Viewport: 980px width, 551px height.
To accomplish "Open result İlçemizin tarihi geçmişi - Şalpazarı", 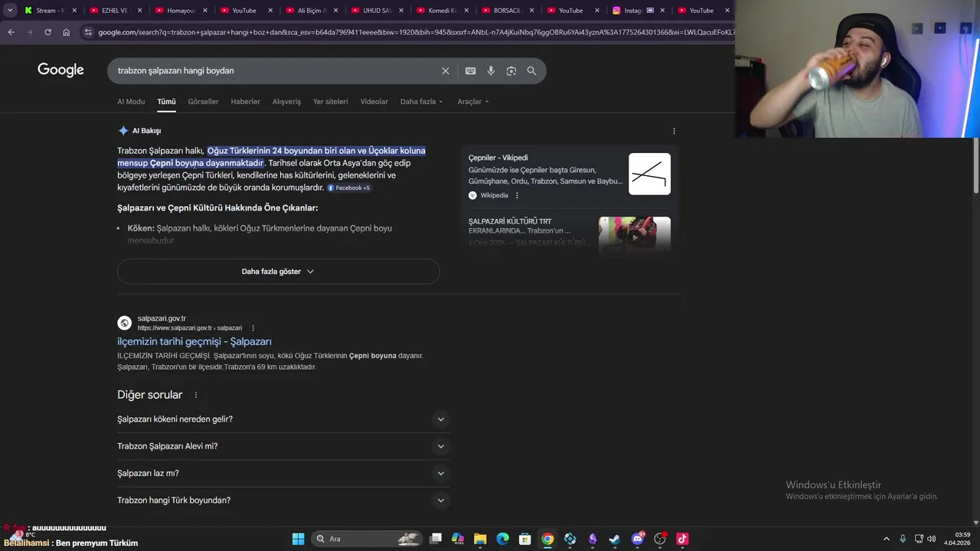I will pos(194,341).
